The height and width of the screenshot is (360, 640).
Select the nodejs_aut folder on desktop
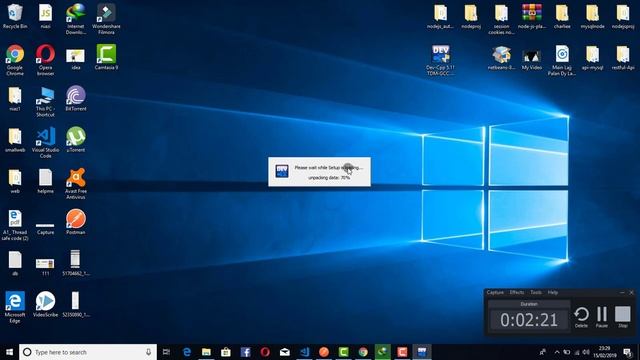440,16
